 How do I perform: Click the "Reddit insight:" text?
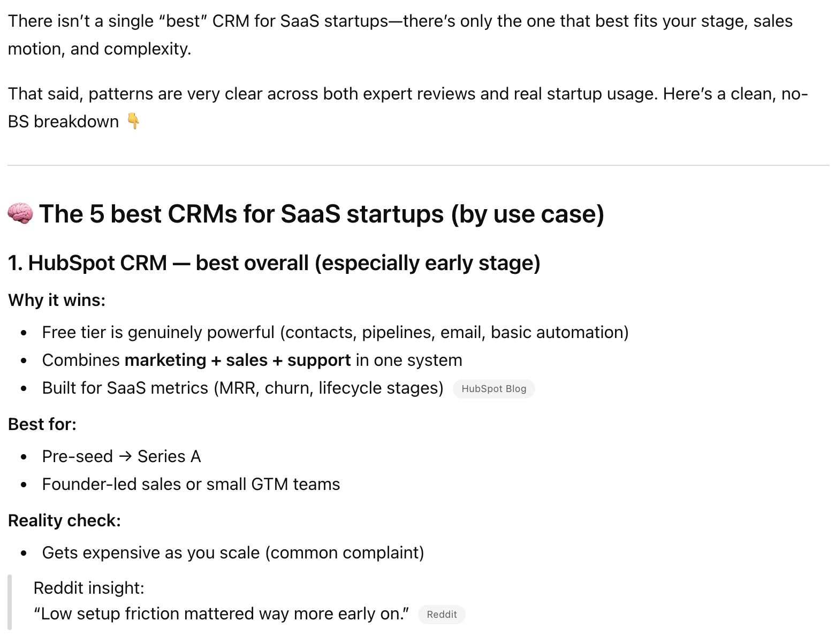[x=89, y=588]
